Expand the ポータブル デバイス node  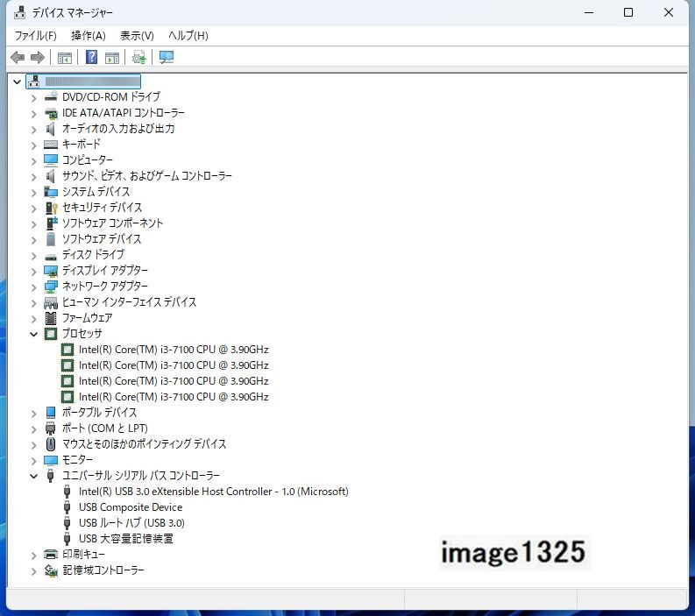[33, 413]
